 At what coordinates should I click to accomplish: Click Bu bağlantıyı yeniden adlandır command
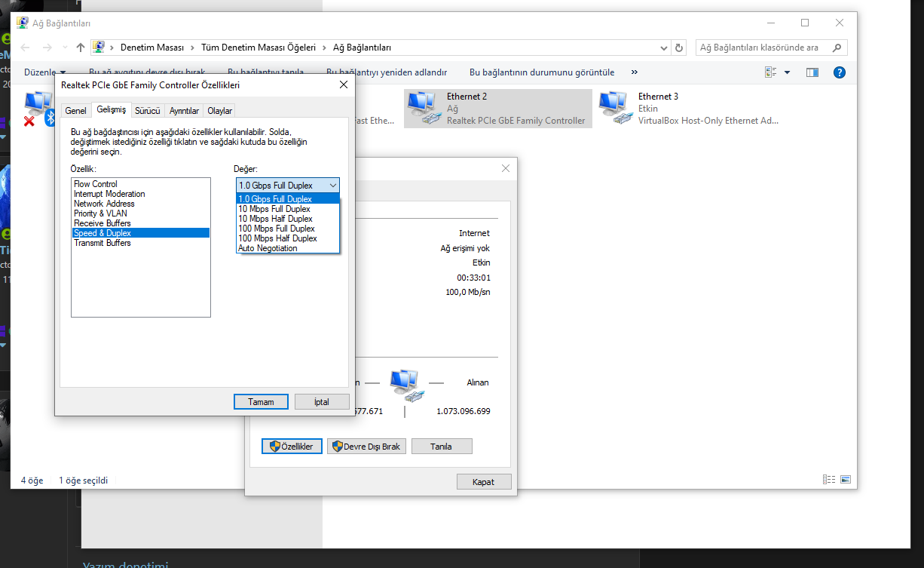tap(388, 72)
